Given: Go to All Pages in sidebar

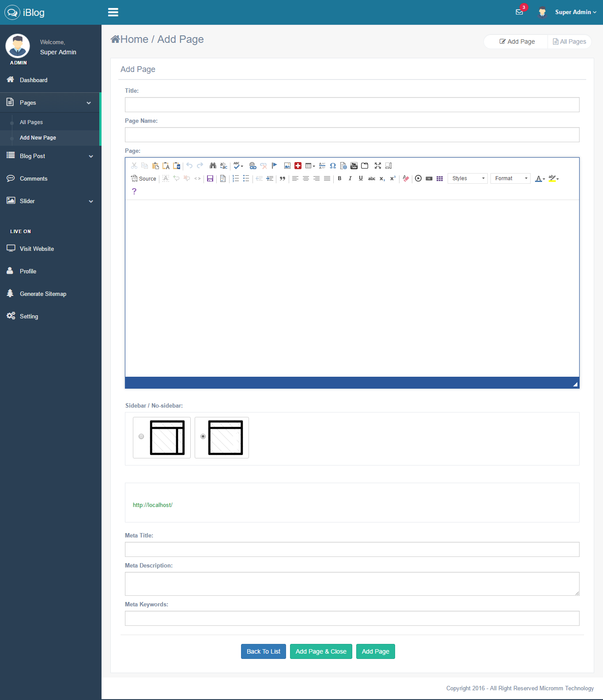Looking at the screenshot, I should (x=31, y=122).
